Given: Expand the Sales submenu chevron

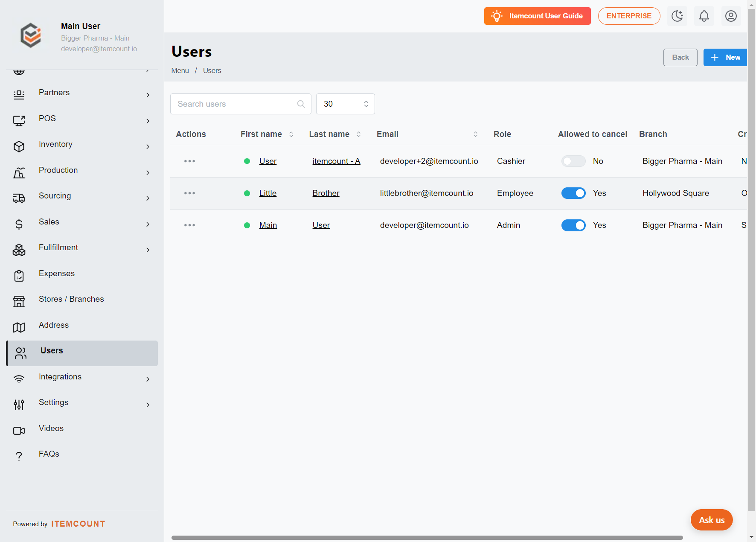Looking at the screenshot, I should point(148,224).
